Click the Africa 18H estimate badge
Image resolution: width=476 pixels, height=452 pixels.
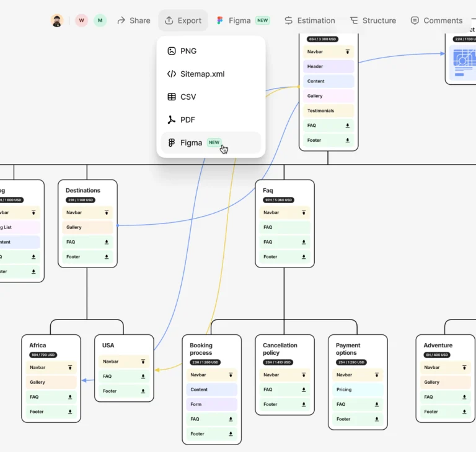[x=43, y=355]
